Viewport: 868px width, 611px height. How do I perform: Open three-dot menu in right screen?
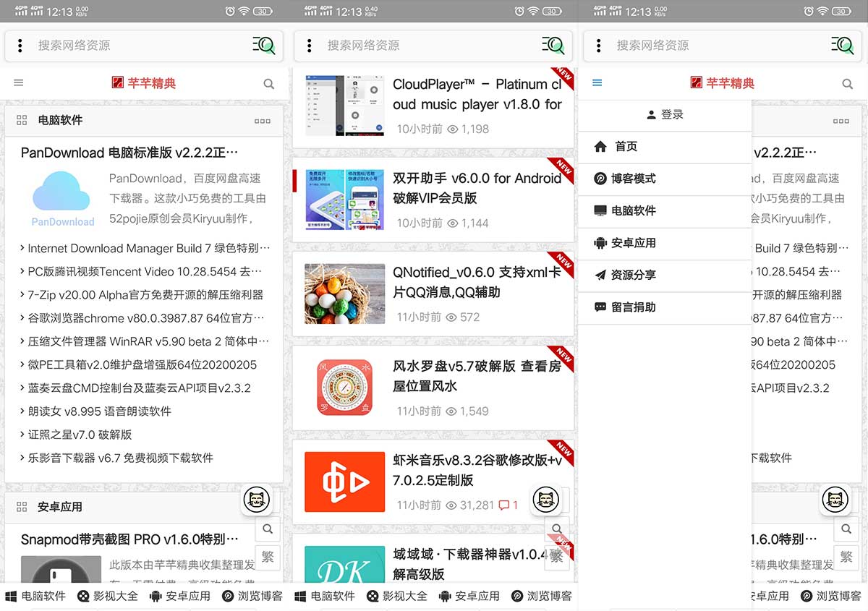[x=598, y=46]
